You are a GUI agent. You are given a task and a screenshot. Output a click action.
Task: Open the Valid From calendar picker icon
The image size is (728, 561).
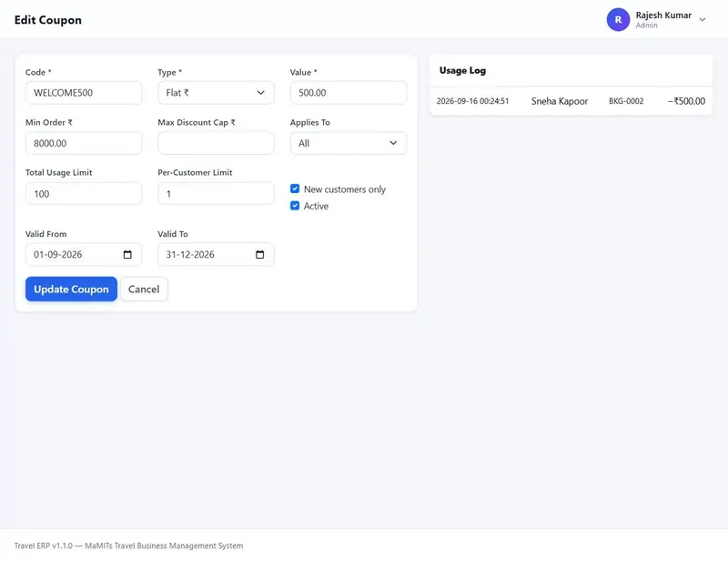pos(127,254)
